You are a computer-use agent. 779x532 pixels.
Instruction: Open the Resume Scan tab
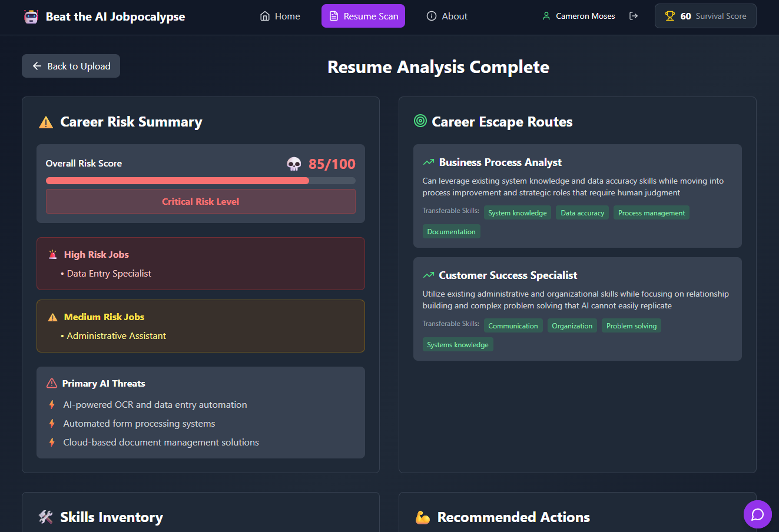click(363, 16)
